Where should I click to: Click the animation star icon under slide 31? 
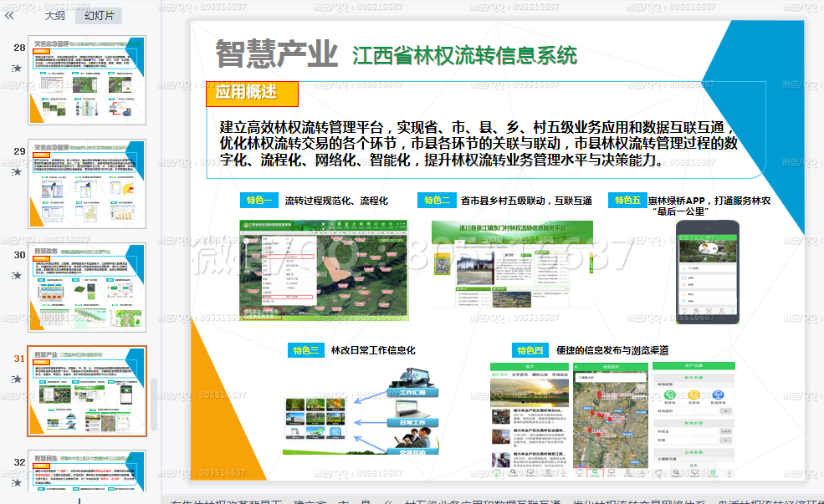coord(17,379)
